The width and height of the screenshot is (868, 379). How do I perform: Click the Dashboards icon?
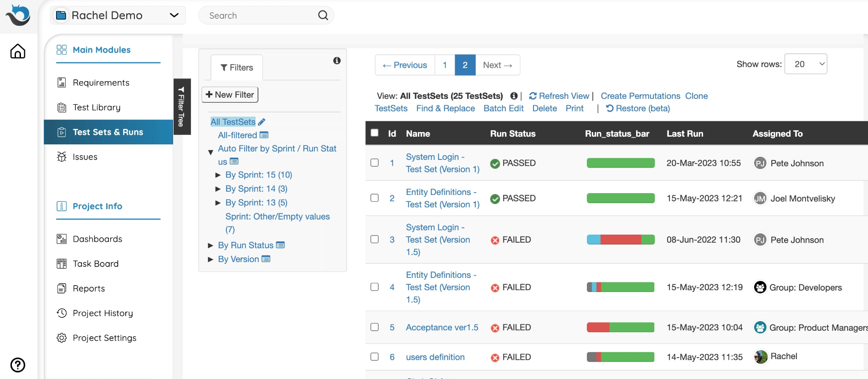click(x=62, y=239)
